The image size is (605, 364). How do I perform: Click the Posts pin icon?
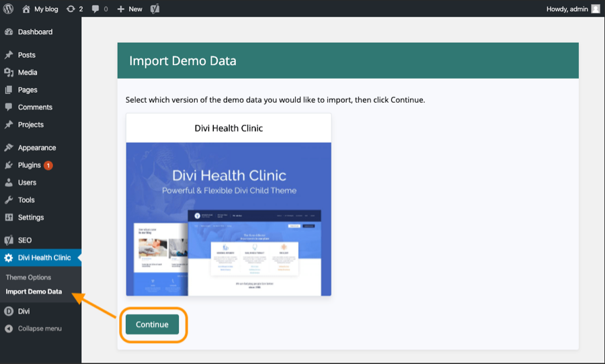9,55
